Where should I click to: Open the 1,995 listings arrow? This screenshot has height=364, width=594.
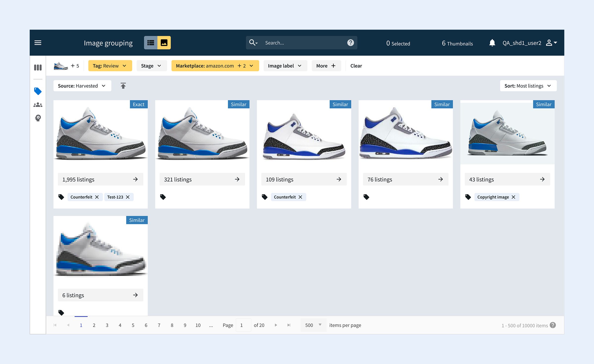135,179
